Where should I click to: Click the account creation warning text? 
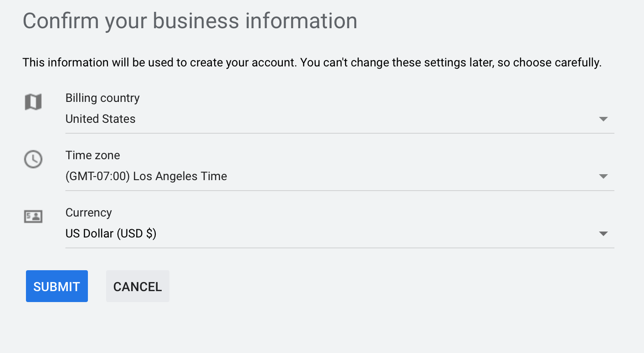pos(312,62)
